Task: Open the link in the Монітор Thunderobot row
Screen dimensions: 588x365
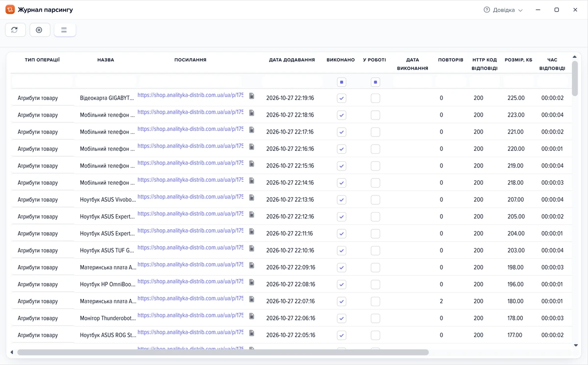Action: pos(191,315)
